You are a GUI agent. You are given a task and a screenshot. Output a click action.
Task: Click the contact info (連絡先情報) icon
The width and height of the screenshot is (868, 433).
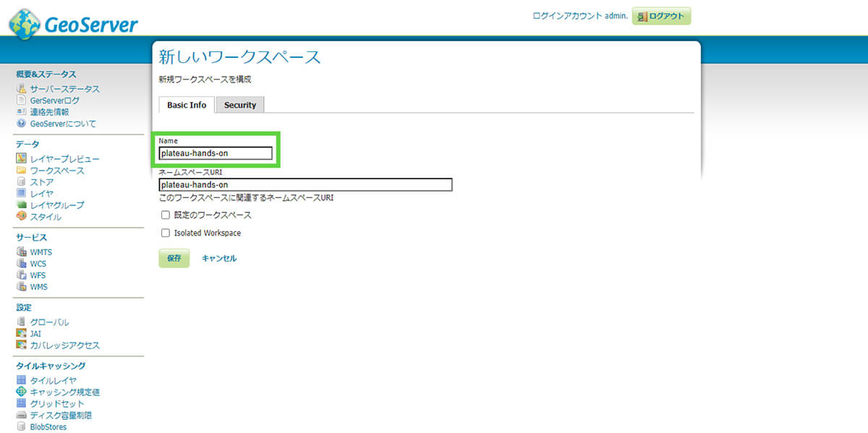pyautogui.click(x=22, y=112)
